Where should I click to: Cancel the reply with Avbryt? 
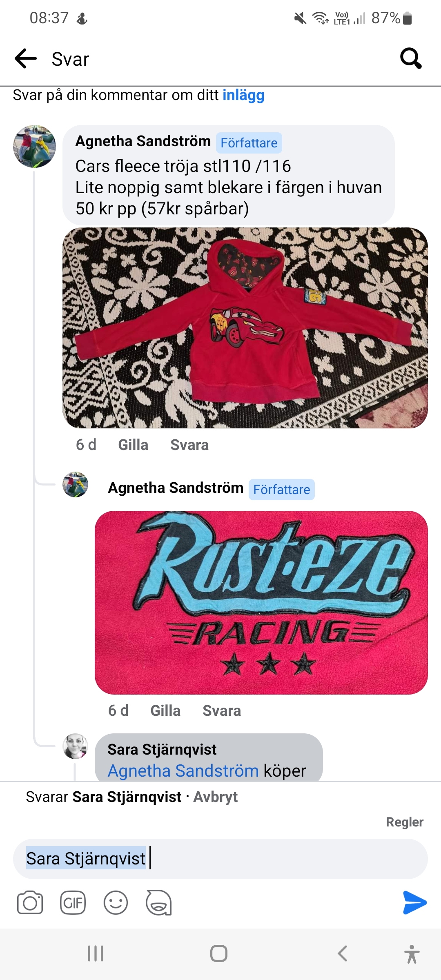tap(215, 797)
